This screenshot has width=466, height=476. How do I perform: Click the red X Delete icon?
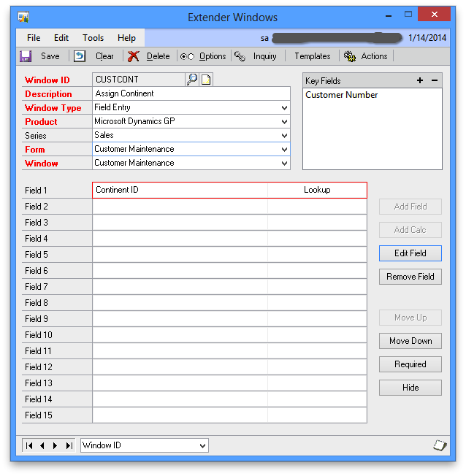click(x=133, y=56)
